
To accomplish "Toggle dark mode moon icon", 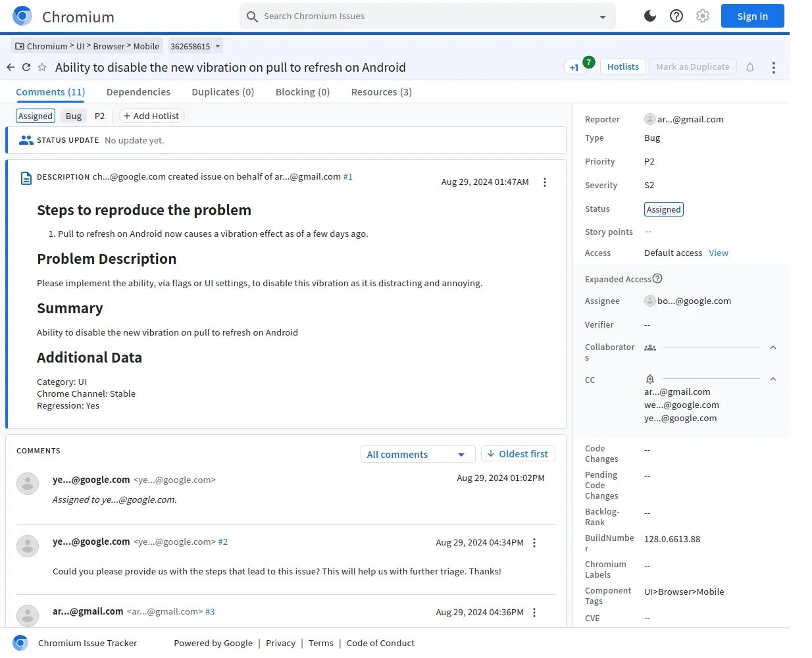I will click(x=650, y=16).
